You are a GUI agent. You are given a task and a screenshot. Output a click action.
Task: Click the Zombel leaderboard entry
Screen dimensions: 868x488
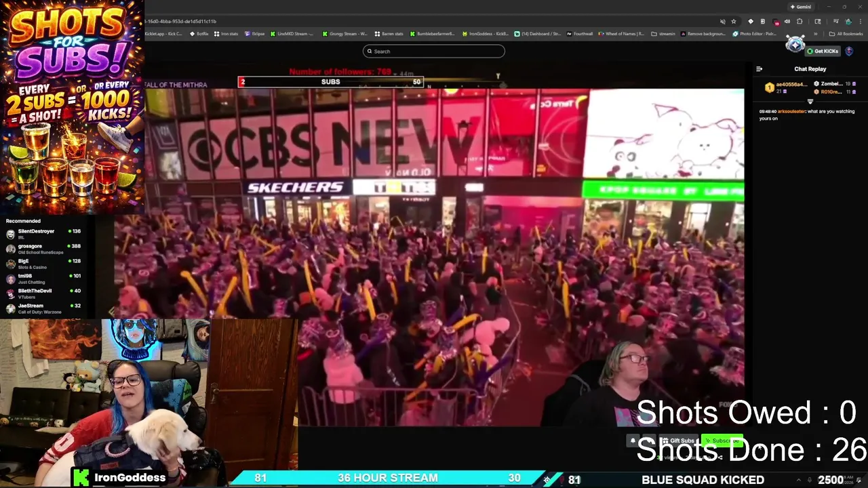coord(836,84)
